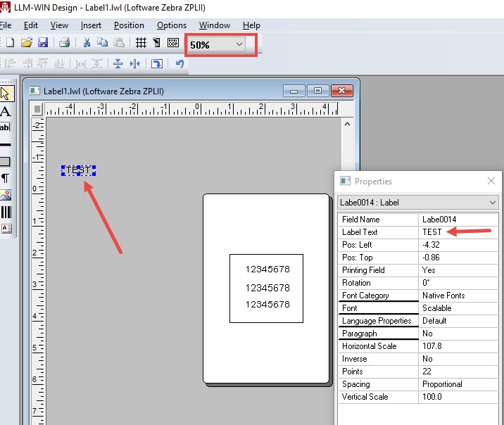The width and height of the screenshot is (504, 425).
Task: Close the Properties panel
Action: pyautogui.click(x=491, y=181)
